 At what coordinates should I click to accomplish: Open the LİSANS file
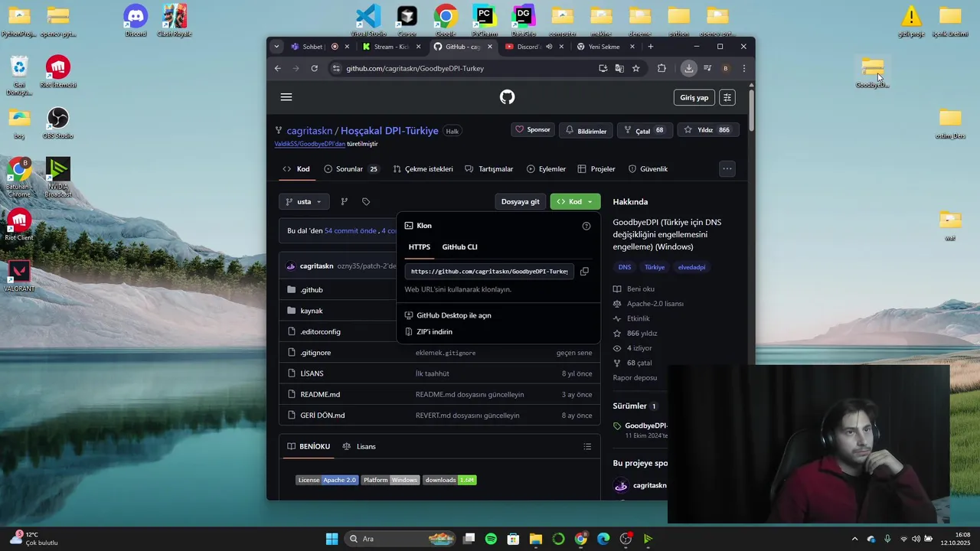coord(312,373)
